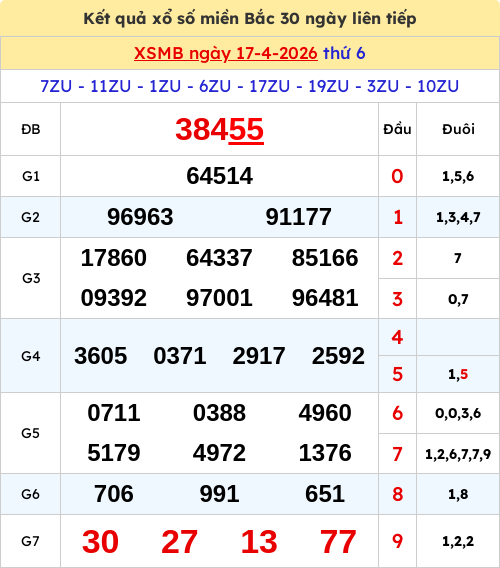Click the ĐB row label

pos(31,129)
